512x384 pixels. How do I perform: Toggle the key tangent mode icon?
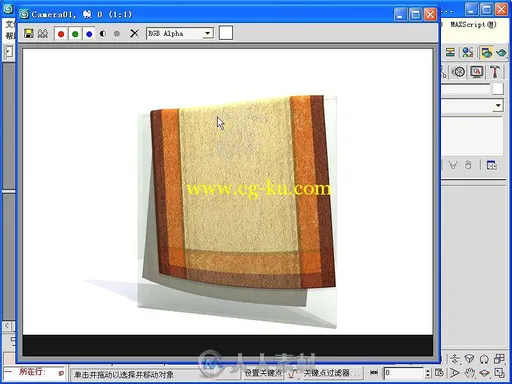point(293,373)
